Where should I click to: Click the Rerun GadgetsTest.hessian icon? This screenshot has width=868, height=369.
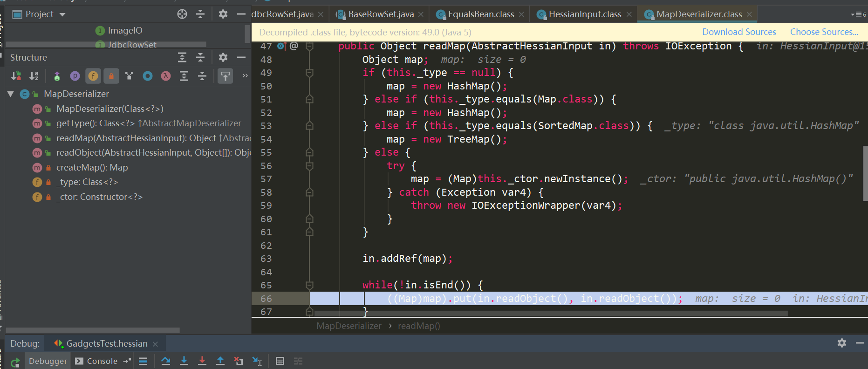[x=15, y=362]
